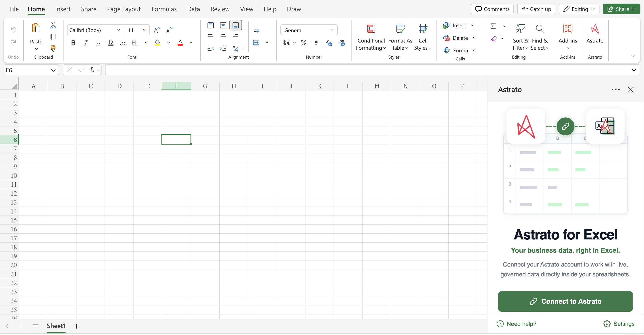Click the Connect to Astrato button
Viewport: 644px width, 335px height.
pyautogui.click(x=565, y=301)
